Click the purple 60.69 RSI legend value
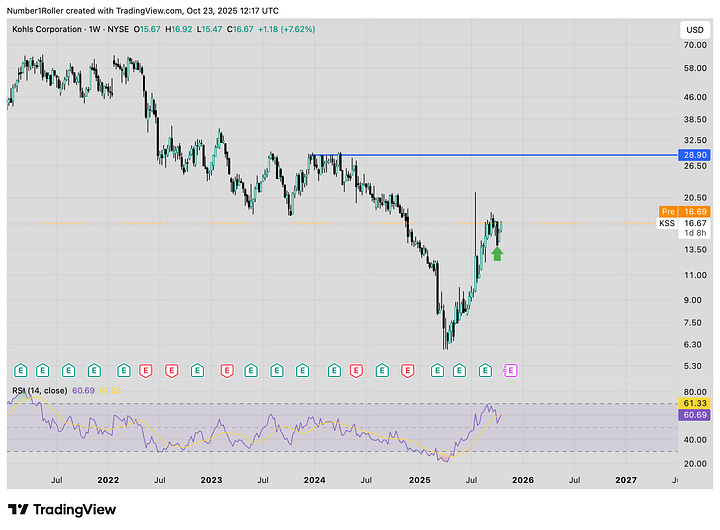The height and width of the screenshot is (530, 720). point(83,391)
